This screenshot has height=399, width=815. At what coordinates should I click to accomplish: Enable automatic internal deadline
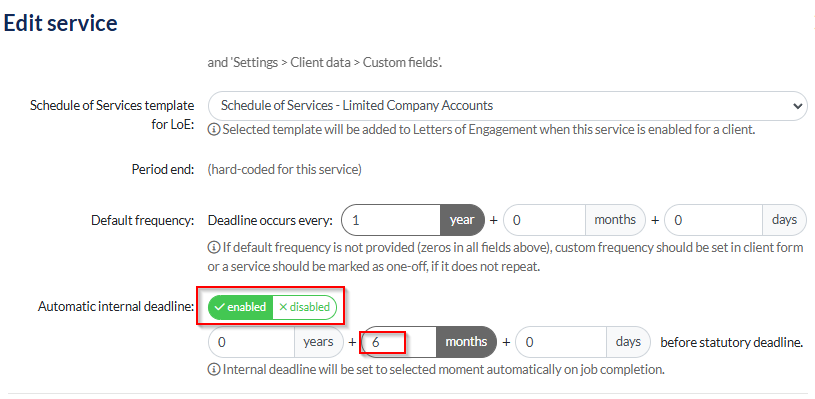point(240,307)
